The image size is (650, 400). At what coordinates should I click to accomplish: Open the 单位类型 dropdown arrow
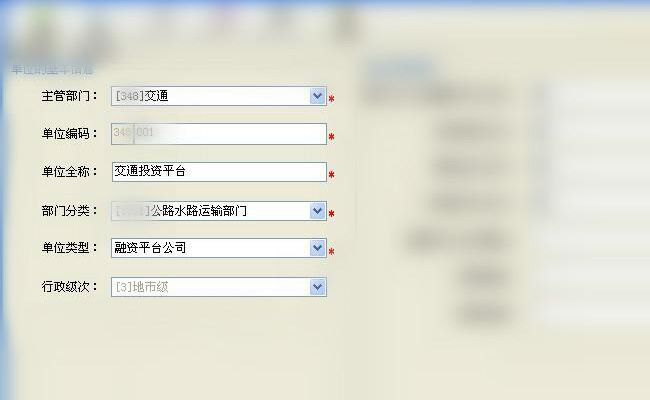click(x=317, y=248)
